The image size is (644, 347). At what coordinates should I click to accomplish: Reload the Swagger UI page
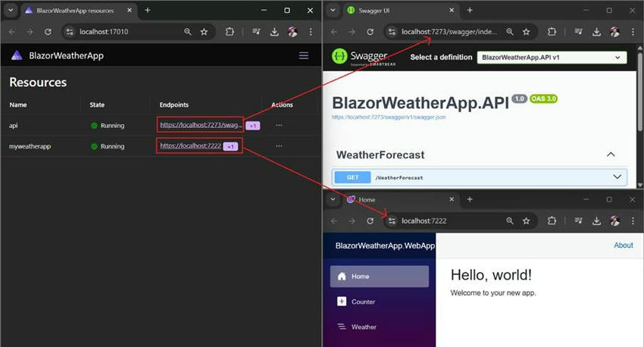pyautogui.click(x=370, y=32)
